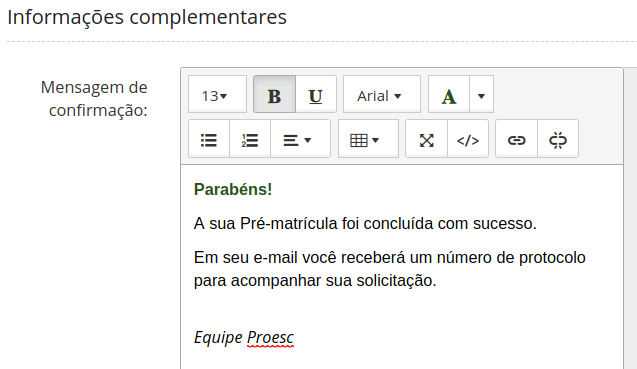Switch to HTML code view

pyautogui.click(x=468, y=139)
